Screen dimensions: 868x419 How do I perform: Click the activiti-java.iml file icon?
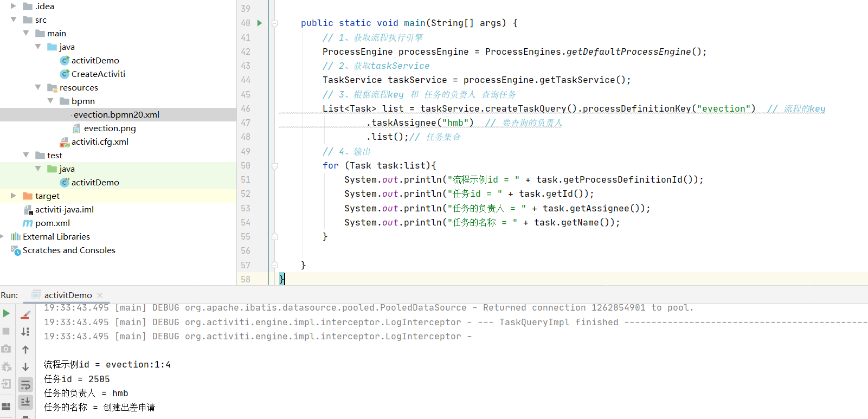click(x=28, y=209)
